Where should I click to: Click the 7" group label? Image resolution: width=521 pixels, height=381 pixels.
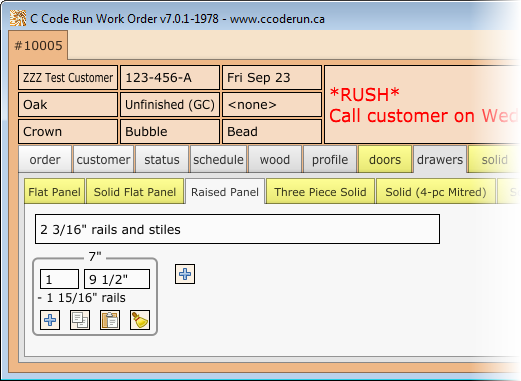pyautogui.click(x=95, y=257)
